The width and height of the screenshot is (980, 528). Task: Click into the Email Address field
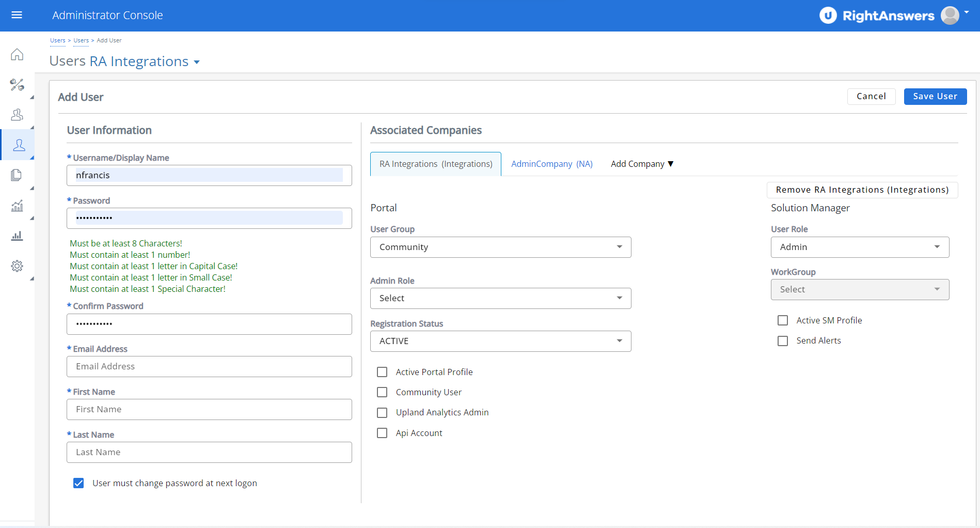[x=209, y=366]
